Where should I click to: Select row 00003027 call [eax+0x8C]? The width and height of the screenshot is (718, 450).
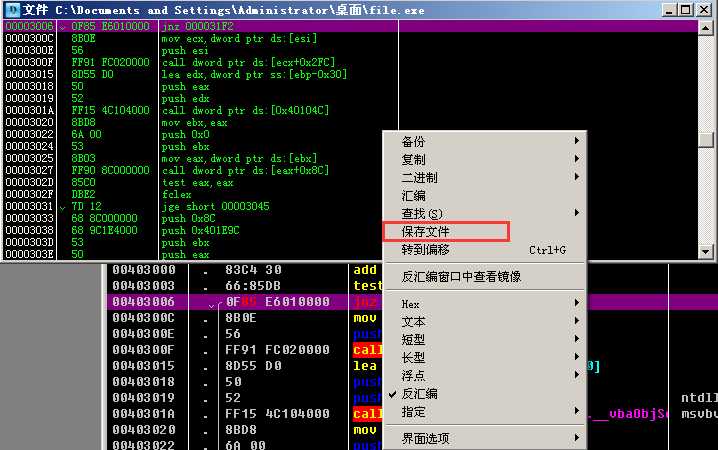[350, 170]
